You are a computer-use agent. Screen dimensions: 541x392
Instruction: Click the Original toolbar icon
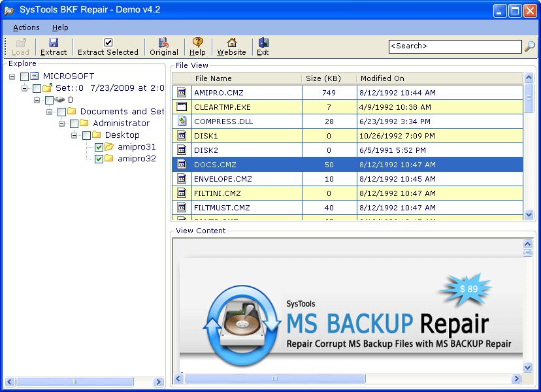[163, 42]
